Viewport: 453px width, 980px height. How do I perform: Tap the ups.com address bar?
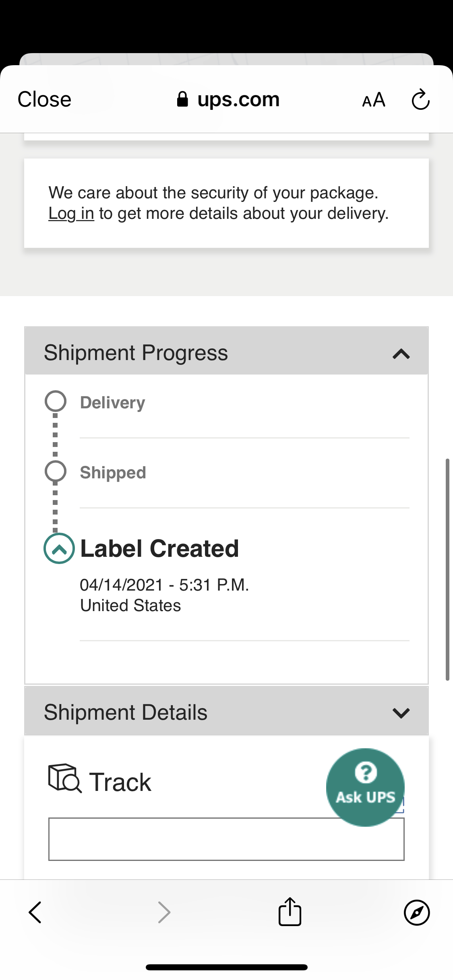click(x=238, y=99)
